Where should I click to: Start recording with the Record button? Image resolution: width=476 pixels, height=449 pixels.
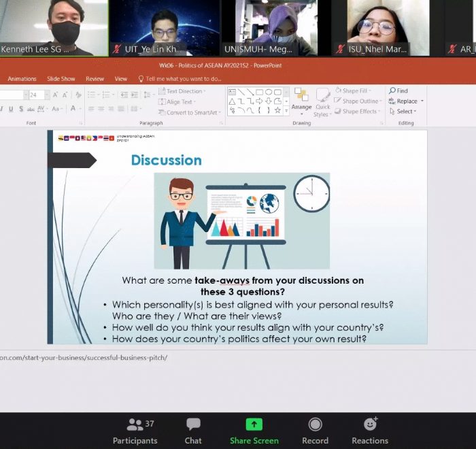tap(315, 431)
